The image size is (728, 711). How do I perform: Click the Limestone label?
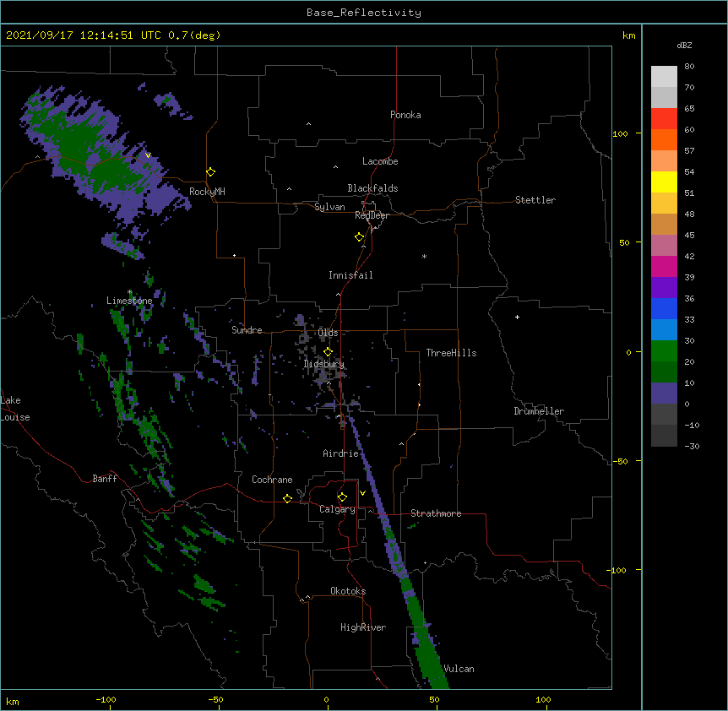[x=129, y=301]
